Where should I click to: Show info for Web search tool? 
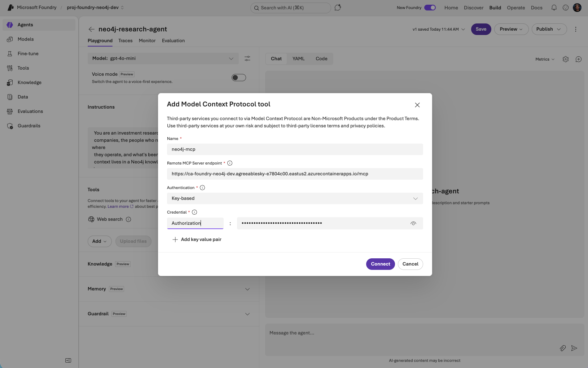pyautogui.click(x=128, y=219)
